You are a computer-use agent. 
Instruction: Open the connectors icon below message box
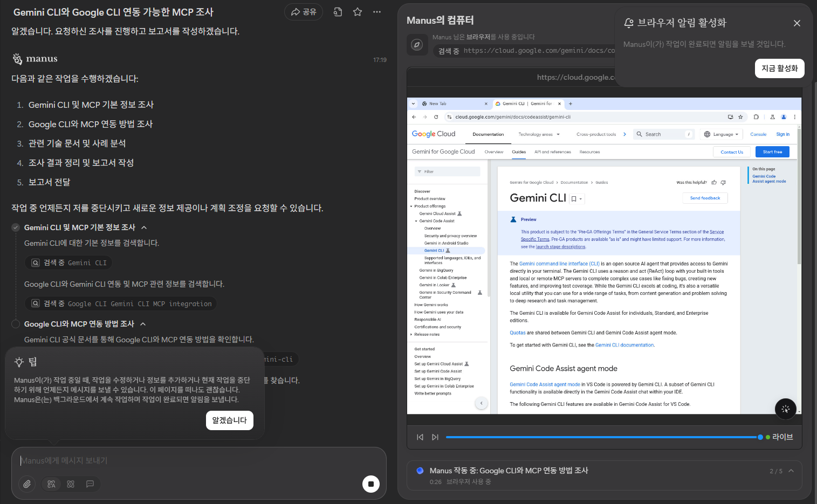51,484
